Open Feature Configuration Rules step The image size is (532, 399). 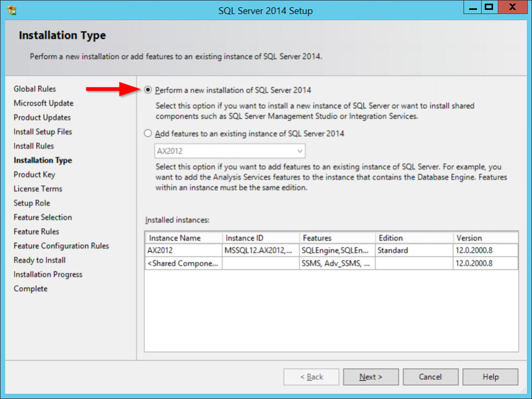click(61, 245)
